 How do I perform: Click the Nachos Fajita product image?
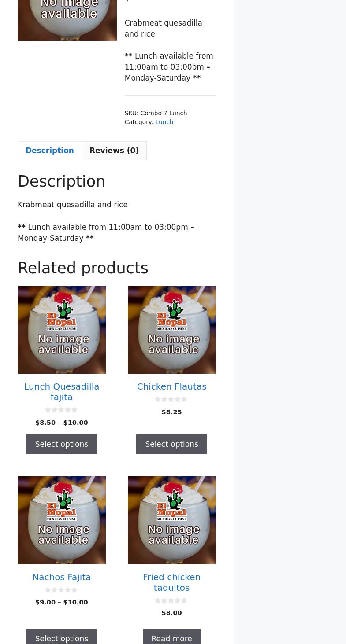pyautogui.click(x=62, y=520)
